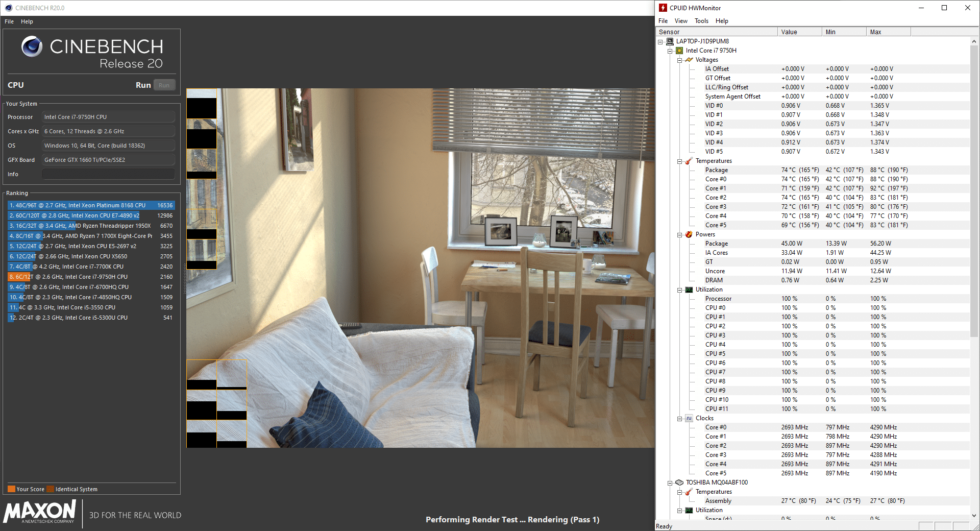Click the Utilization chip icon under Intel Core
The image size is (980, 531).
pyautogui.click(x=689, y=289)
